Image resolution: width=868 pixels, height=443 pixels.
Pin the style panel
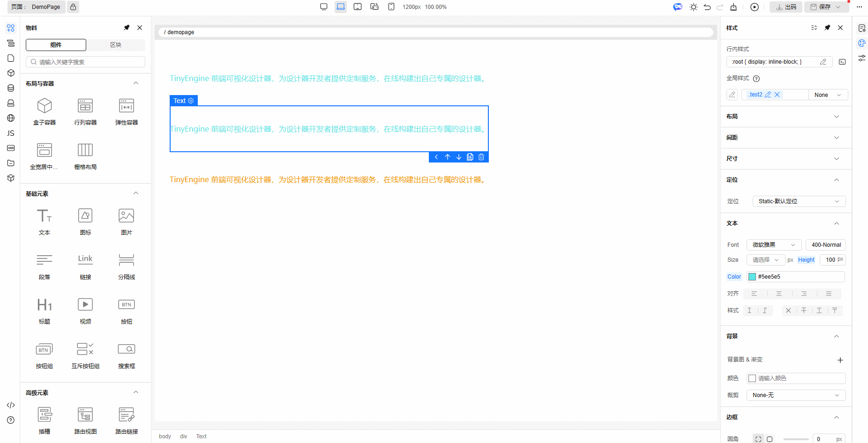click(x=827, y=28)
